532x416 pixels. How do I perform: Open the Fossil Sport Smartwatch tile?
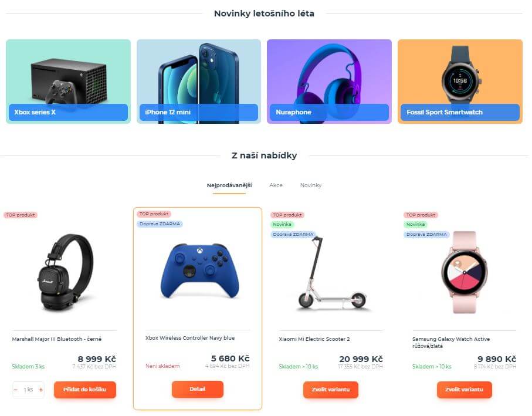coord(460,82)
